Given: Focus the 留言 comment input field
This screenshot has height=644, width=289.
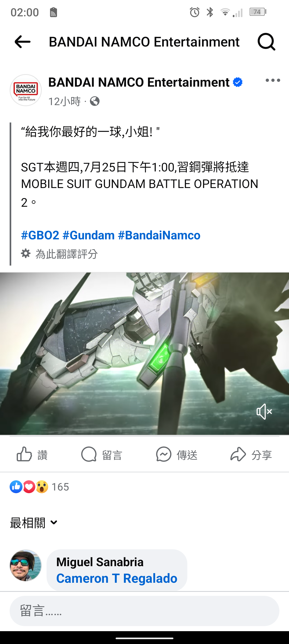Looking at the screenshot, I should point(144,611).
